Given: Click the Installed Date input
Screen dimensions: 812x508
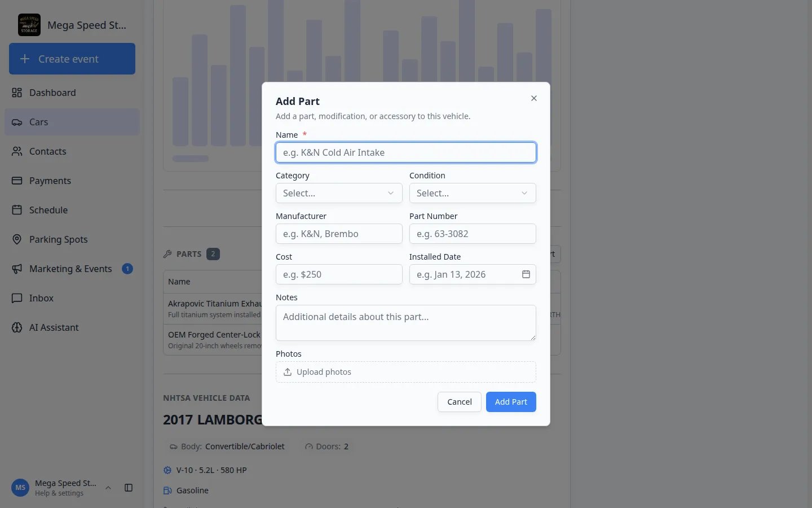Looking at the screenshot, I should click(473, 274).
